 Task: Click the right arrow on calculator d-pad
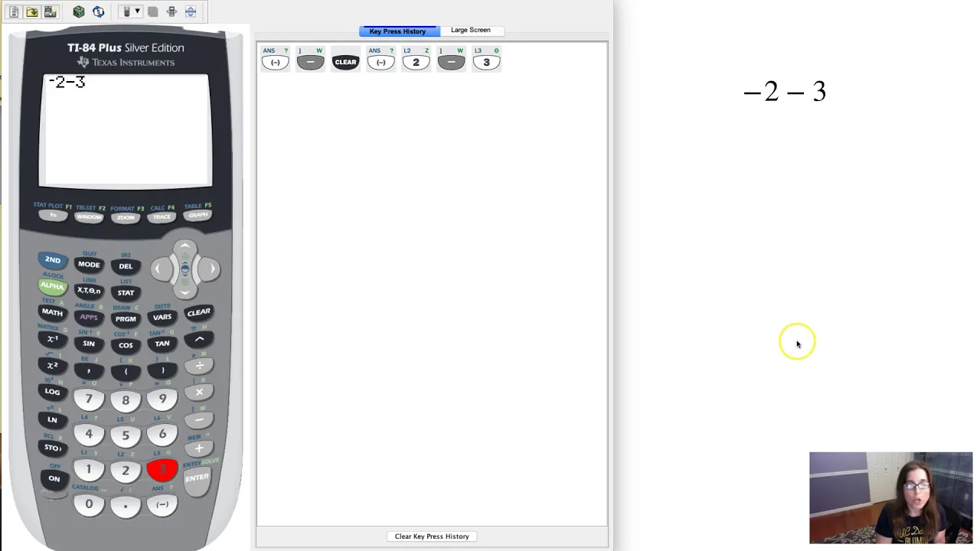click(x=210, y=269)
